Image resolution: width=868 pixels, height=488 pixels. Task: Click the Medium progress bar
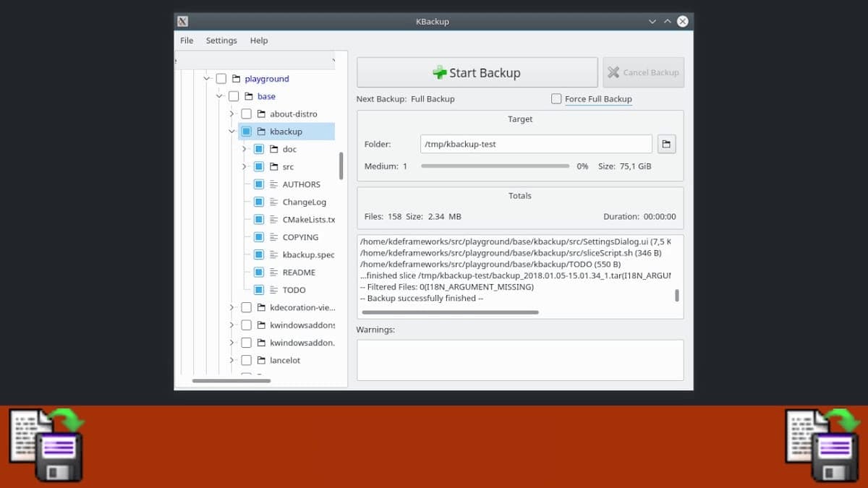click(495, 166)
